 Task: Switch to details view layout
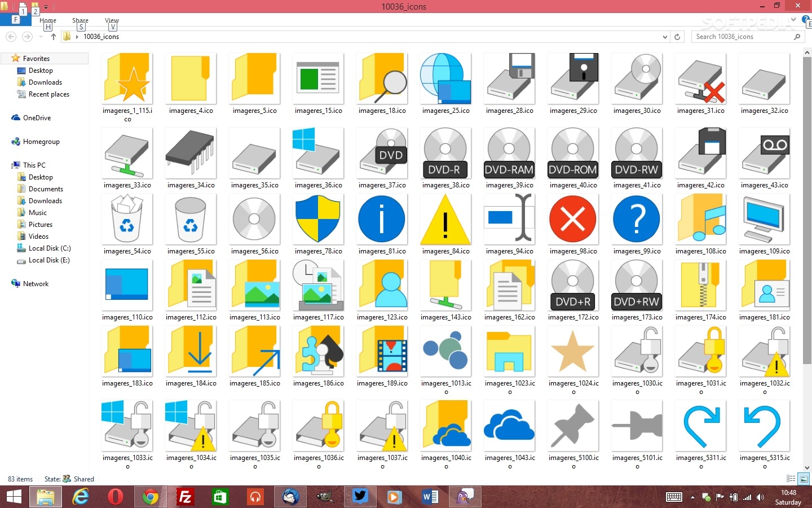pos(791,479)
